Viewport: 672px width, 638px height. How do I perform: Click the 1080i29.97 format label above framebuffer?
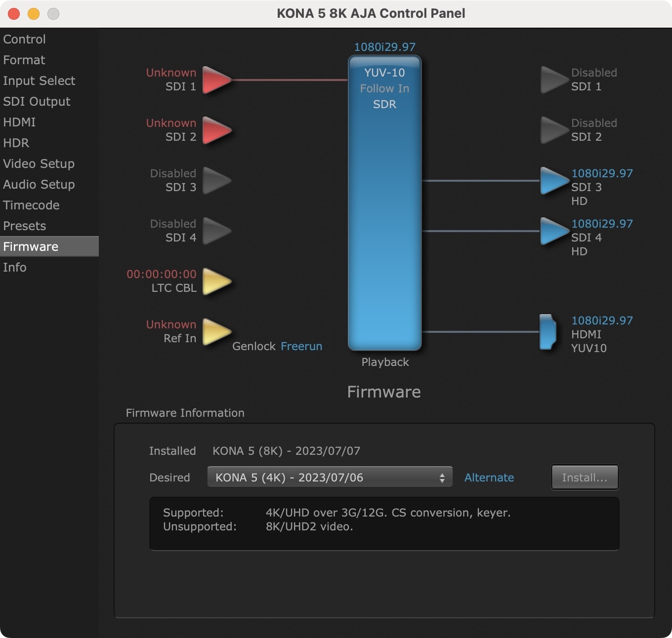tap(385, 47)
